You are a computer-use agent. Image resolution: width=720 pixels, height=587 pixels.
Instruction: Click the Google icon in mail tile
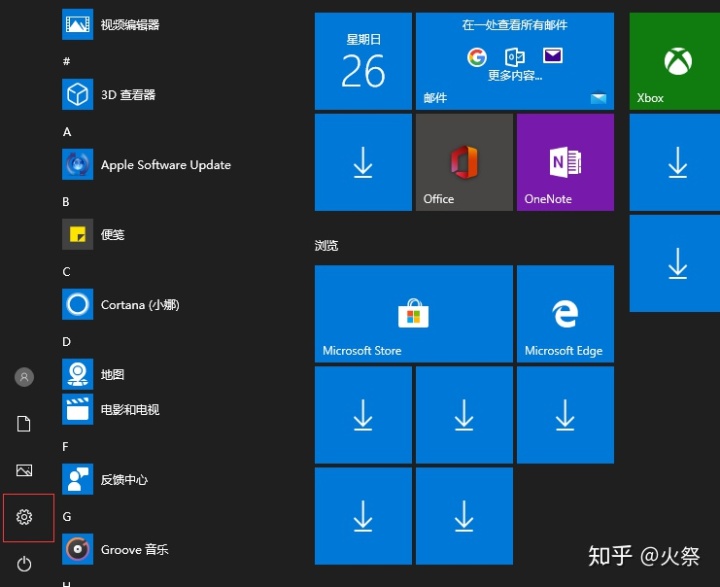point(477,57)
